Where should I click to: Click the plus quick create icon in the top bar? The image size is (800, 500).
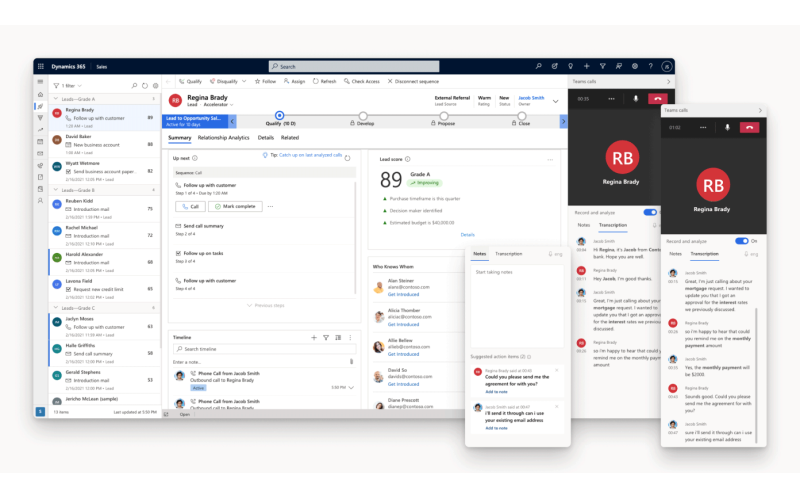tap(587, 66)
